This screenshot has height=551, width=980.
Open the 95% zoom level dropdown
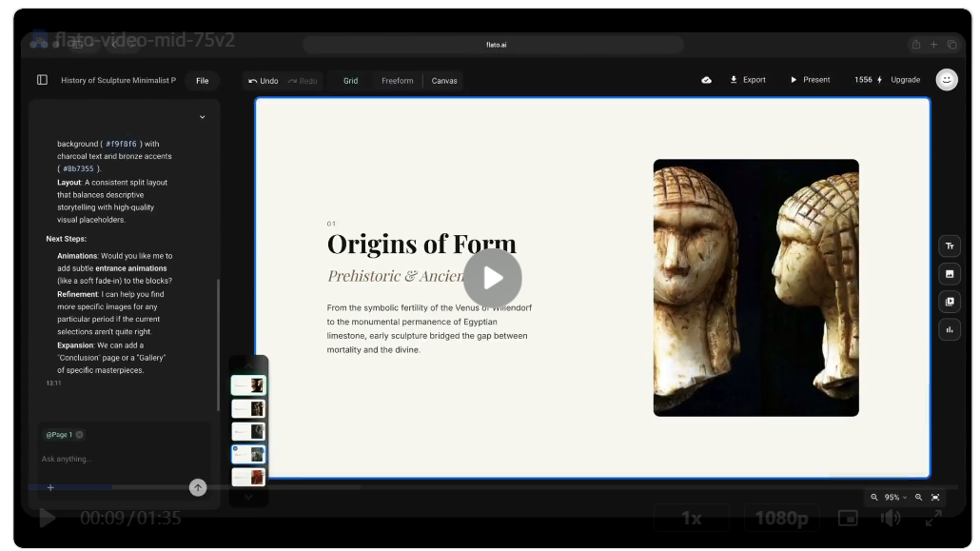tap(895, 498)
